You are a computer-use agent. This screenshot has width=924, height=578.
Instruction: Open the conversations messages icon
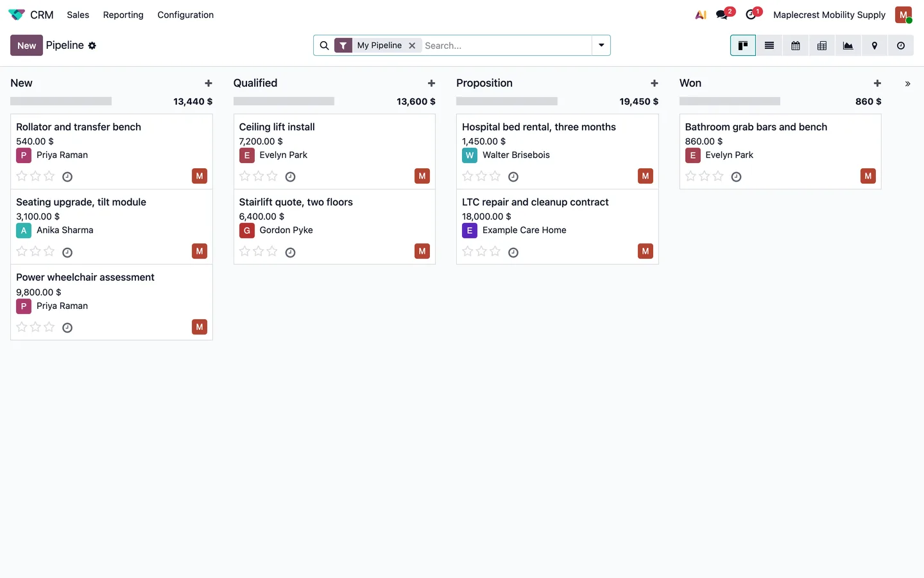(723, 15)
